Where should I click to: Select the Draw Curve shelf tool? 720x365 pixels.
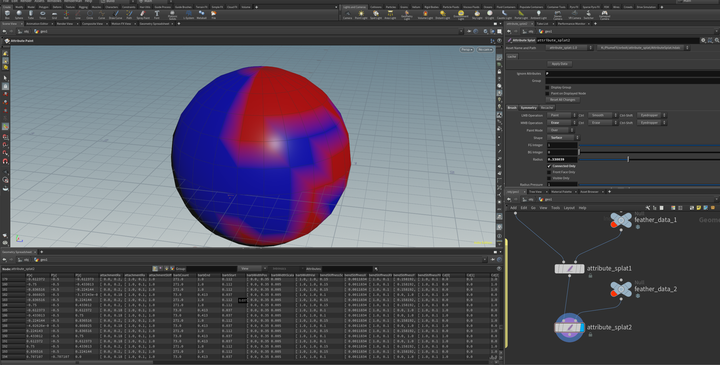[116, 15]
